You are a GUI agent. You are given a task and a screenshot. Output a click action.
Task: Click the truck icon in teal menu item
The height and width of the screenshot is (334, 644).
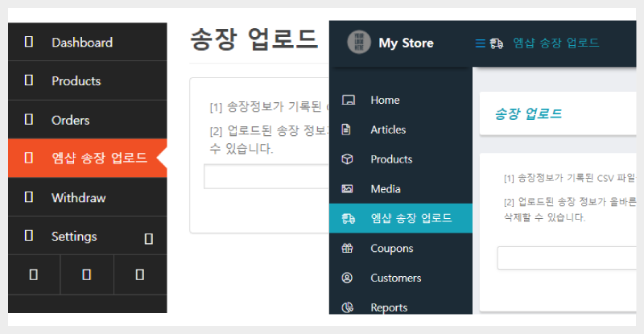tap(349, 218)
